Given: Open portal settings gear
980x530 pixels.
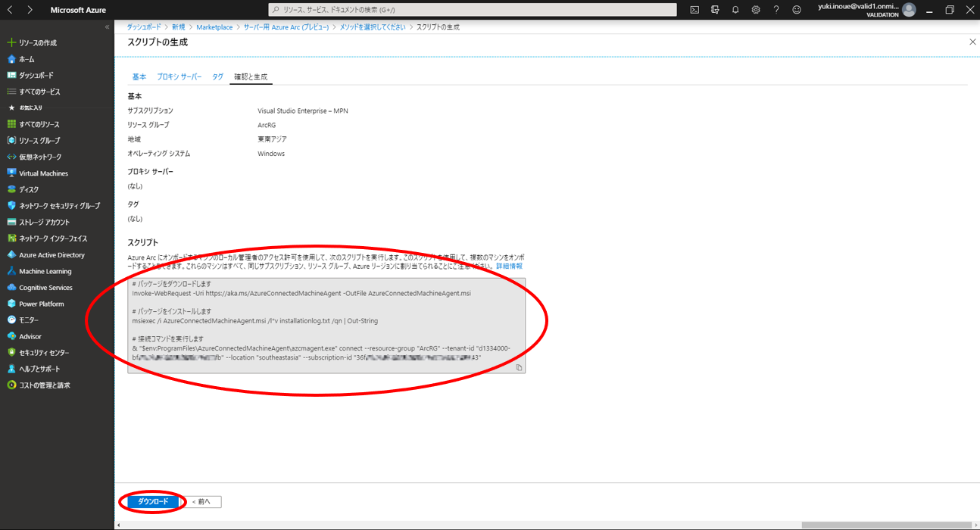Looking at the screenshot, I should pyautogui.click(x=756, y=10).
